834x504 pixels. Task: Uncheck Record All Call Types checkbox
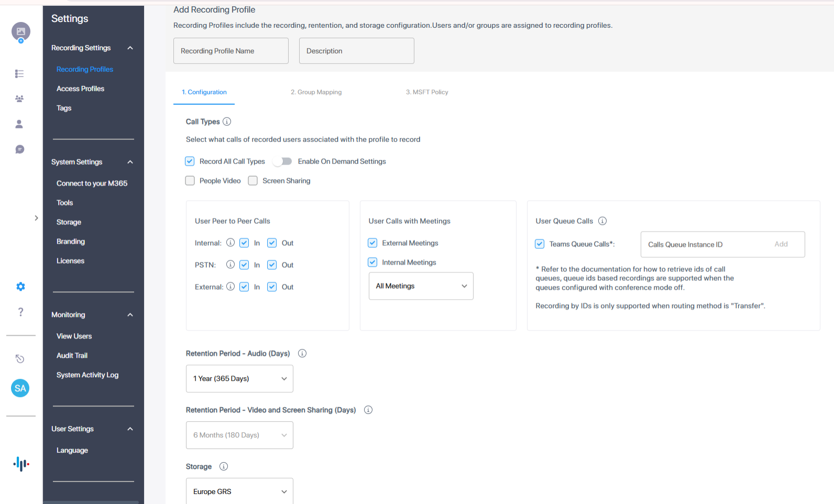190,161
